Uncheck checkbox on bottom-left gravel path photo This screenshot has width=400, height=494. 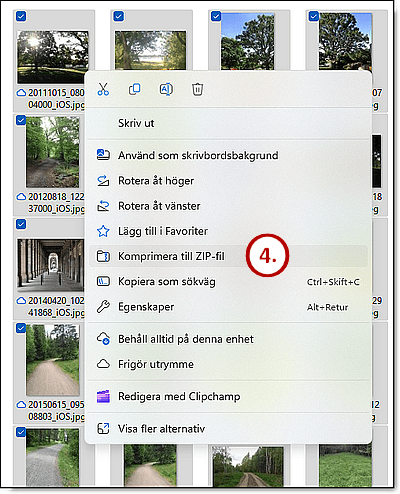pos(21,432)
